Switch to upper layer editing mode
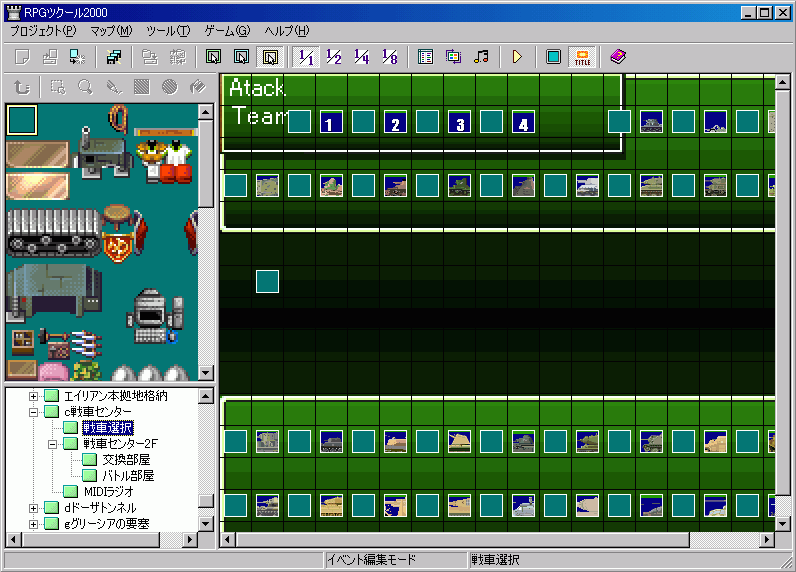The height and width of the screenshot is (572, 796). pos(242,56)
